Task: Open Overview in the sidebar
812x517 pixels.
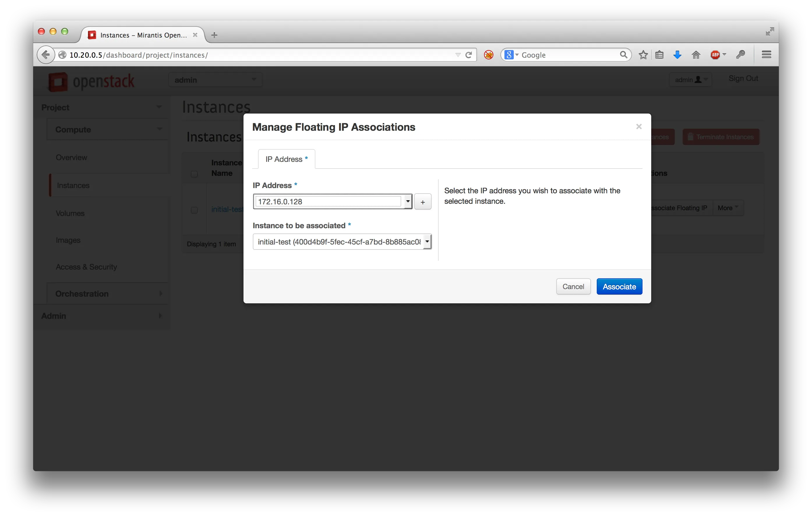Action: click(71, 157)
